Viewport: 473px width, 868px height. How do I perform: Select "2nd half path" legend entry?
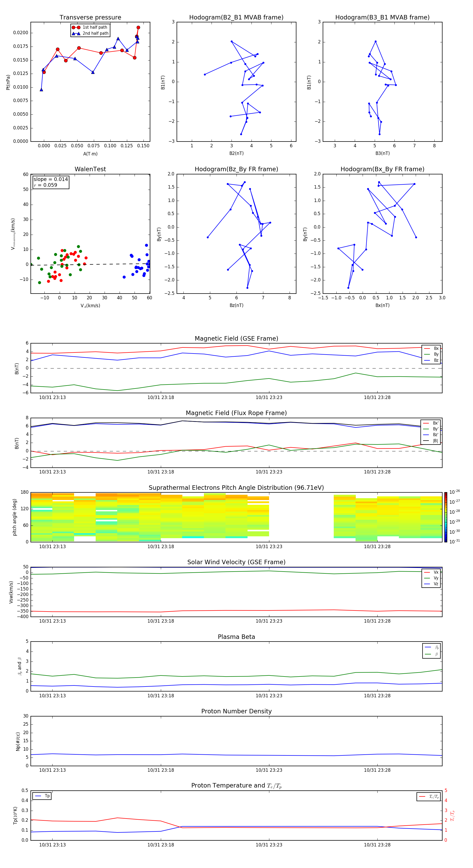90,33
